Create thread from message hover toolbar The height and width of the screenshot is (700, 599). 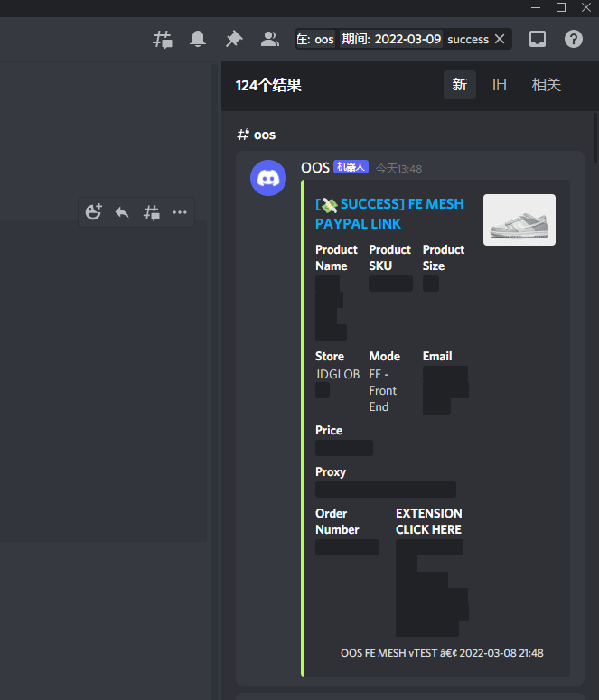pyautogui.click(x=152, y=212)
